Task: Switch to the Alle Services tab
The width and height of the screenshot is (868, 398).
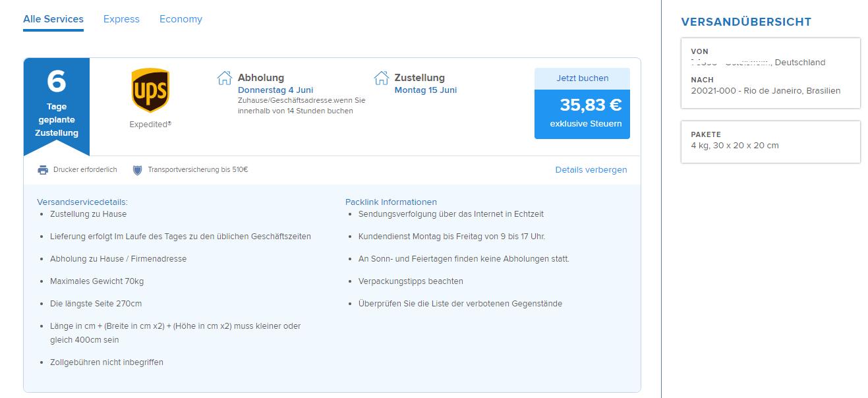Action: [x=53, y=20]
